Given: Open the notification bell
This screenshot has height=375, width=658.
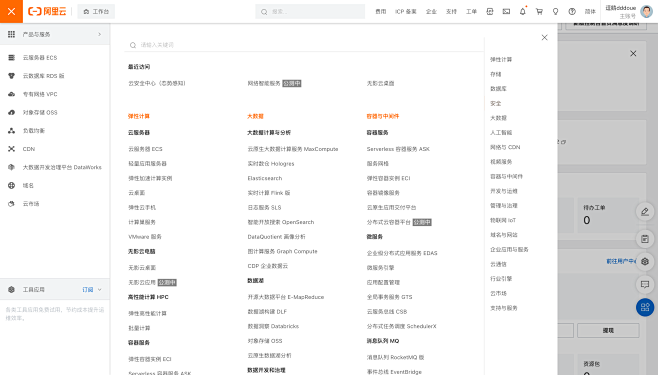Looking at the screenshot, I should [x=522, y=12].
